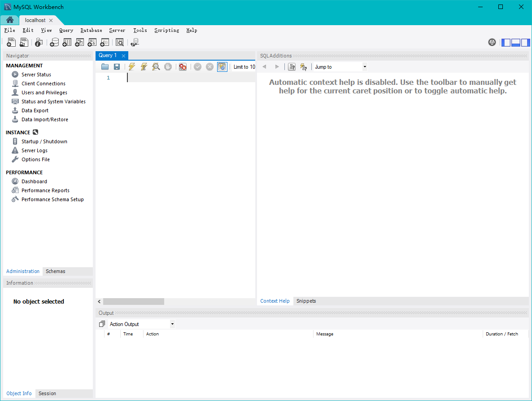Open the Edit menu
Viewport: 532px width, 401px height.
(28, 30)
